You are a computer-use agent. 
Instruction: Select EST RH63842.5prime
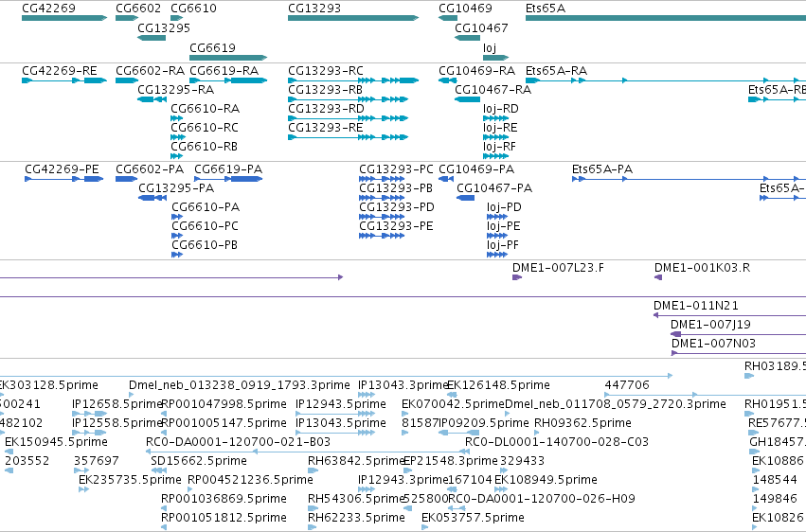356,461
